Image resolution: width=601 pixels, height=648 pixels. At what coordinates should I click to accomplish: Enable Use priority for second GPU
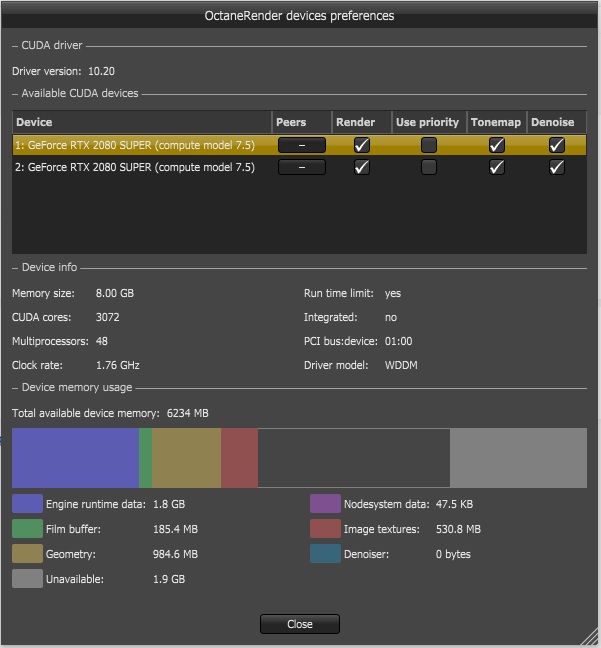click(429, 167)
